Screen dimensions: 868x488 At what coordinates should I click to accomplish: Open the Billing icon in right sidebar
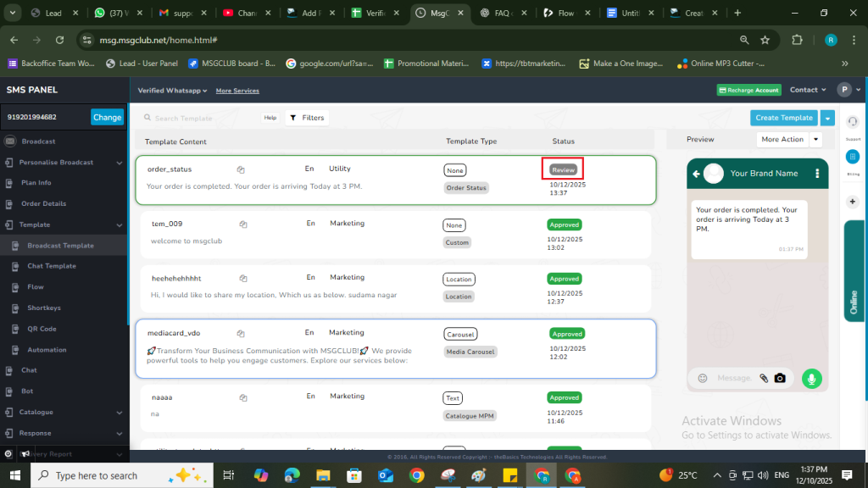pyautogui.click(x=853, y=157)
